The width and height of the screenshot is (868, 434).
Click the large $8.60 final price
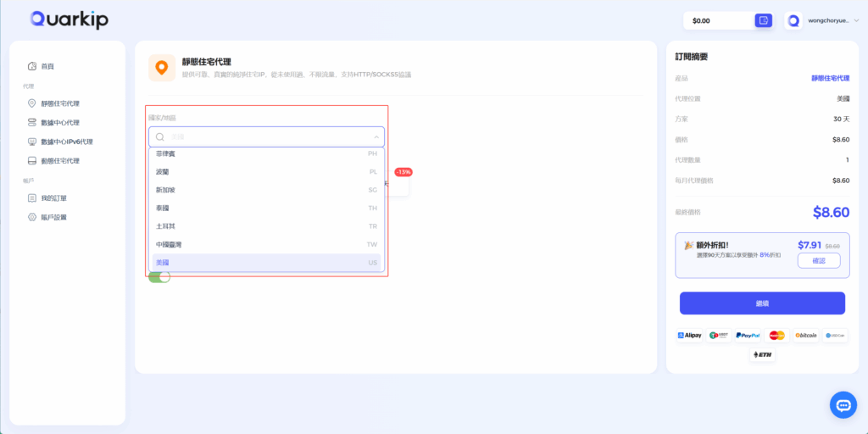coord(831,212)
